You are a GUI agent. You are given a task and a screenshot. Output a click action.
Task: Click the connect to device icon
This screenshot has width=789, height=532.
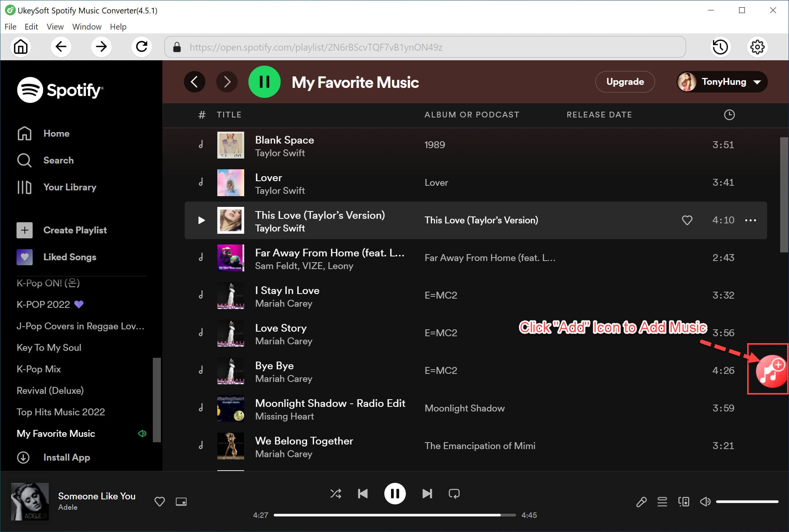[683, 502]
